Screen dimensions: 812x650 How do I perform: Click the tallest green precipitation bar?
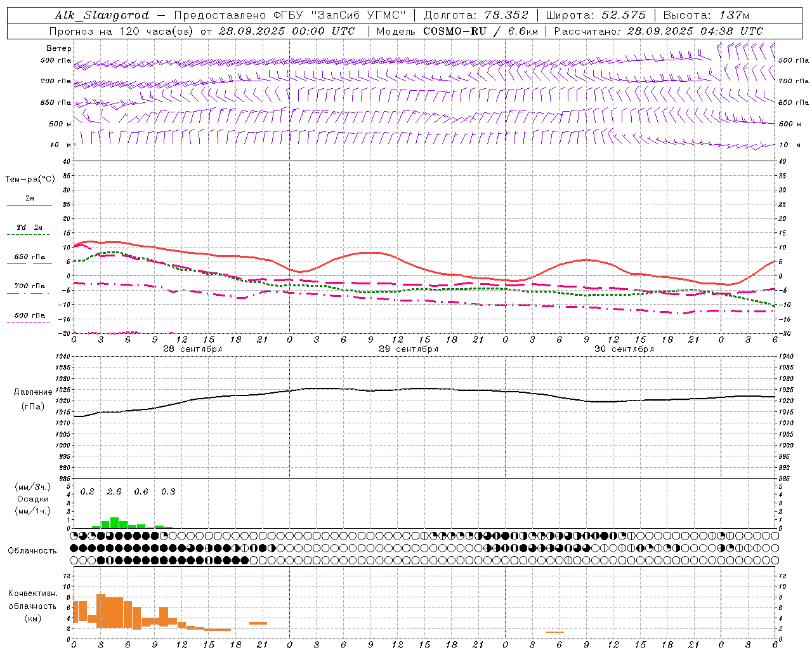(114, 522)
